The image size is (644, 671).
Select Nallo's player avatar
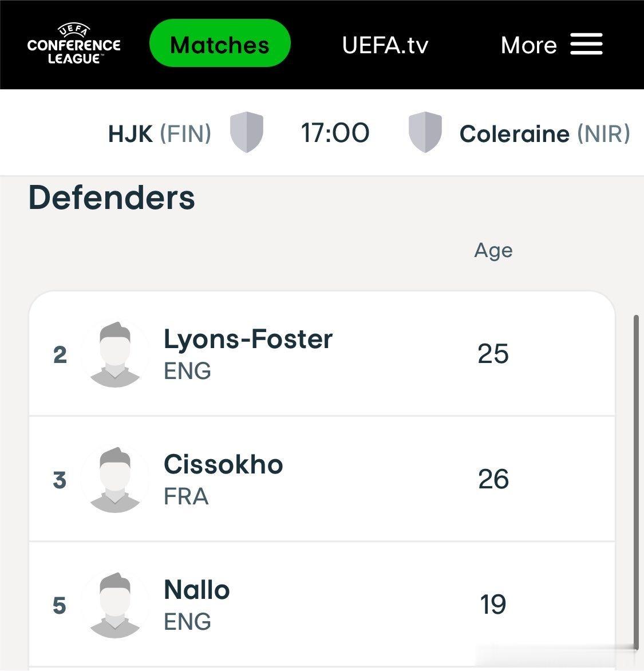(114, 605)
